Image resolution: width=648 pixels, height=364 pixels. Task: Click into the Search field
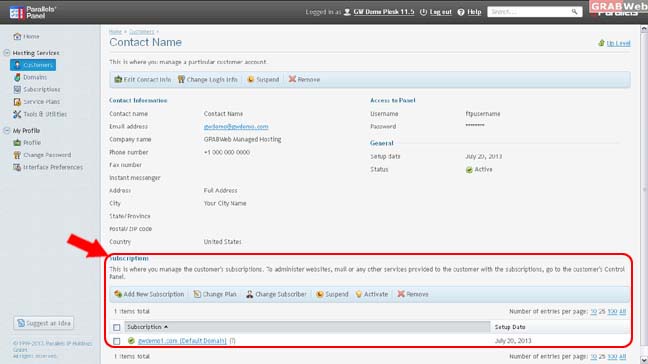(x=529, y=12)
